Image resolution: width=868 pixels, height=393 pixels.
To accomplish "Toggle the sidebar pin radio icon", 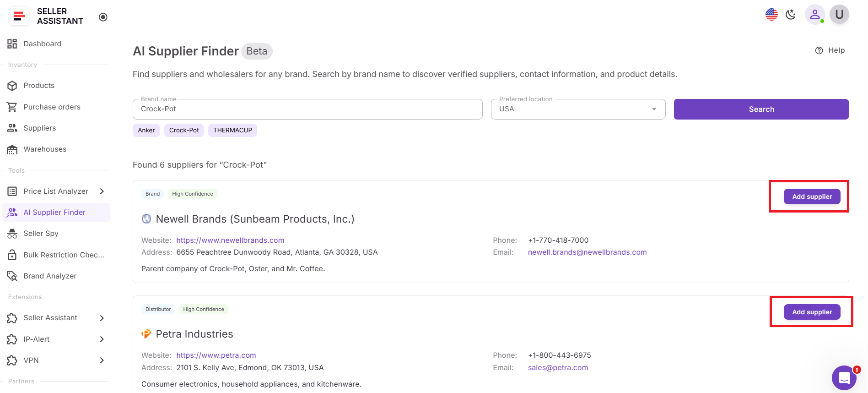I will 103,17.
